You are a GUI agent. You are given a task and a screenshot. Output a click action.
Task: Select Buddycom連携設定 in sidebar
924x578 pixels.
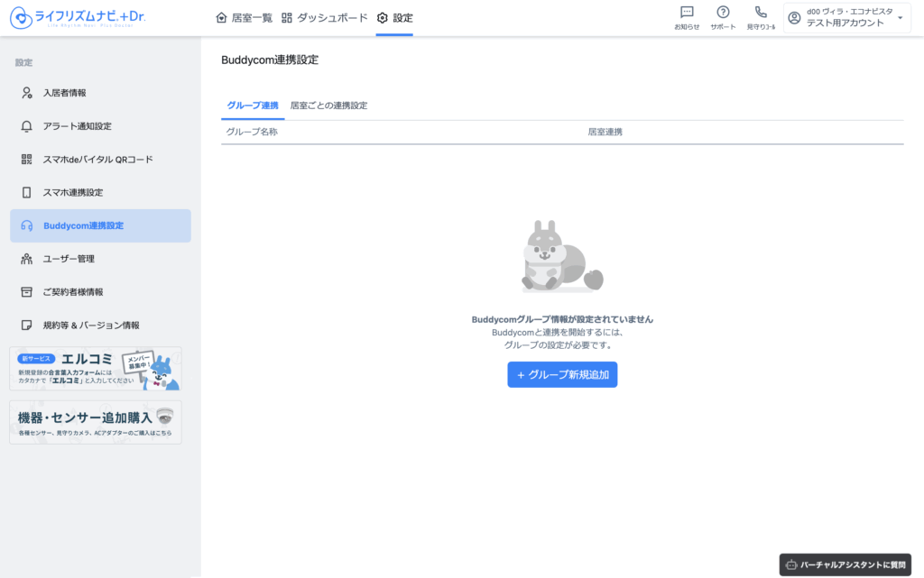click(100, 225)
